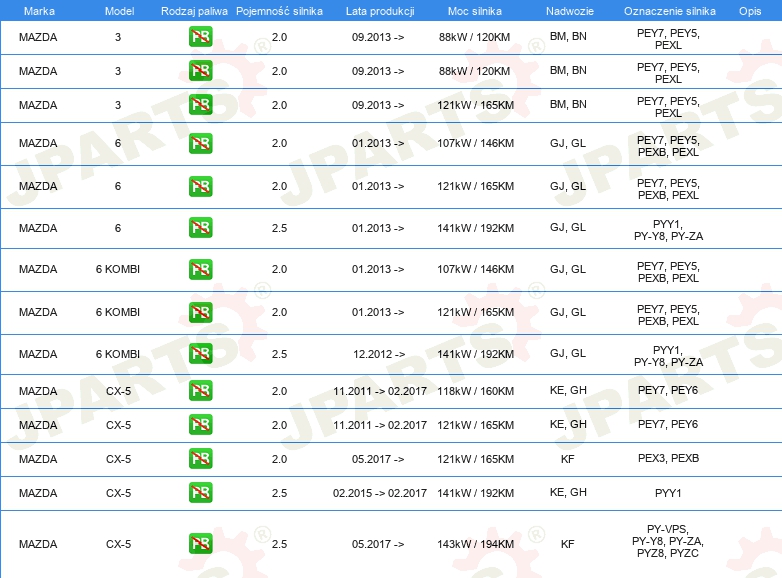This screenshot has width=782, height=578.
Task: Click KF body code in PEX3, PEXB row
Action: [568, 459]
